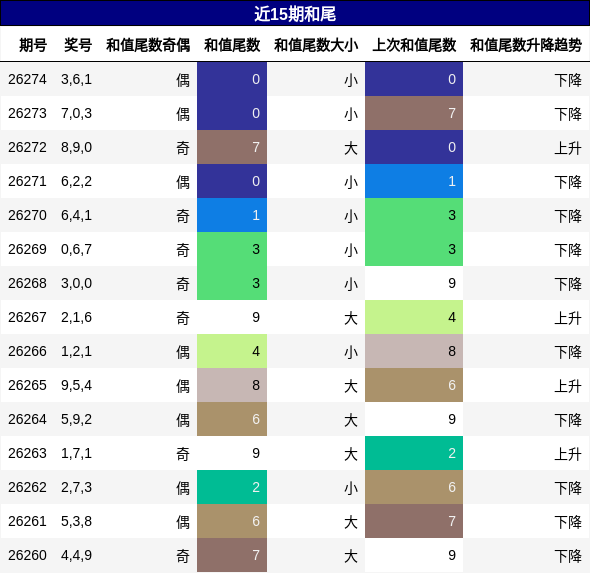This screenshot has width=590, height=573.
Task: Select period number 26260
Action: tap(27, 555)
